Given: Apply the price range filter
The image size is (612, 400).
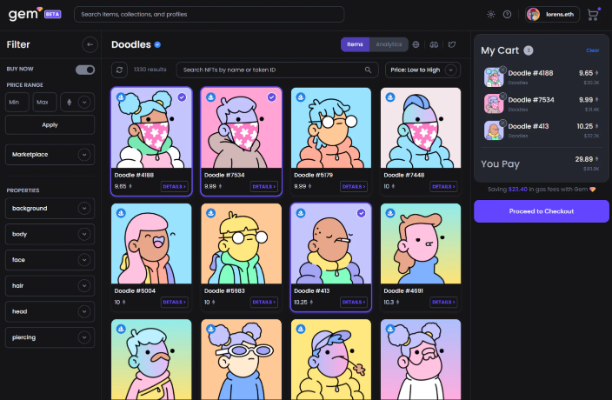Looking at the screenshot, I should pos(50,125).
